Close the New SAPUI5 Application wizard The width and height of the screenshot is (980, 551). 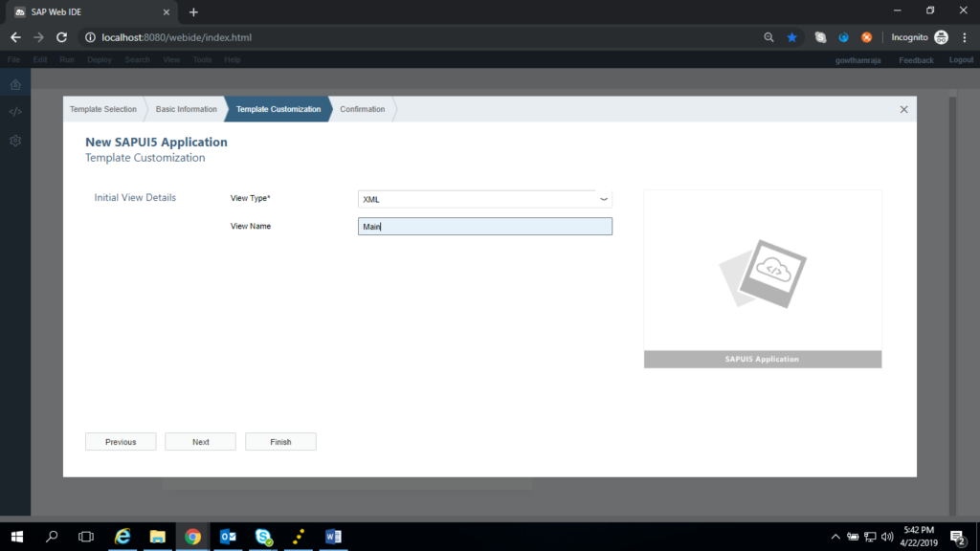[x=903, y=109]
